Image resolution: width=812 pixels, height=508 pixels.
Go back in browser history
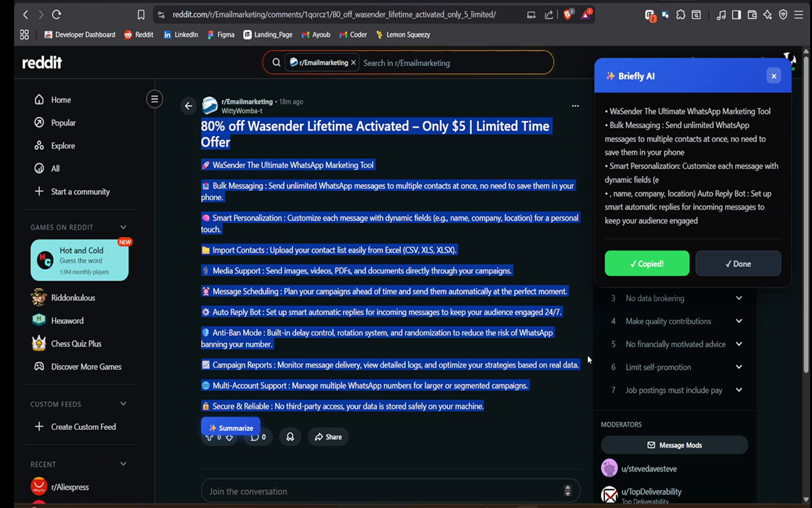click(x=25, y=14)
